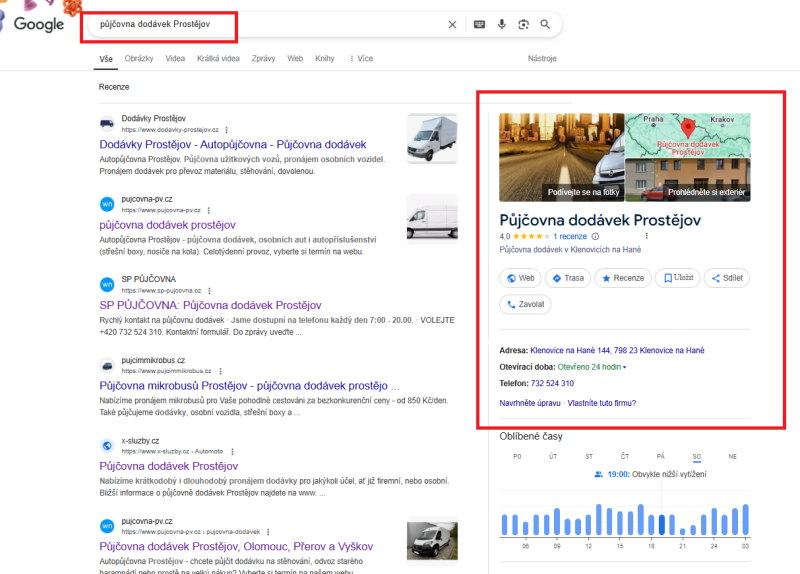Select the Vše tab
The height and width of the screenshot is (574, 800).
[x=106, y=59]
